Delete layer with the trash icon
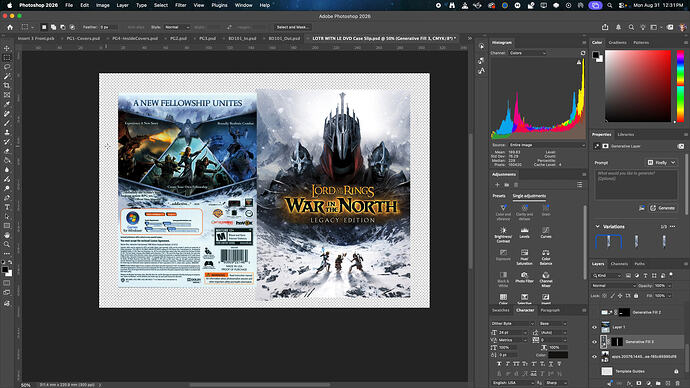 coord(677,384)
